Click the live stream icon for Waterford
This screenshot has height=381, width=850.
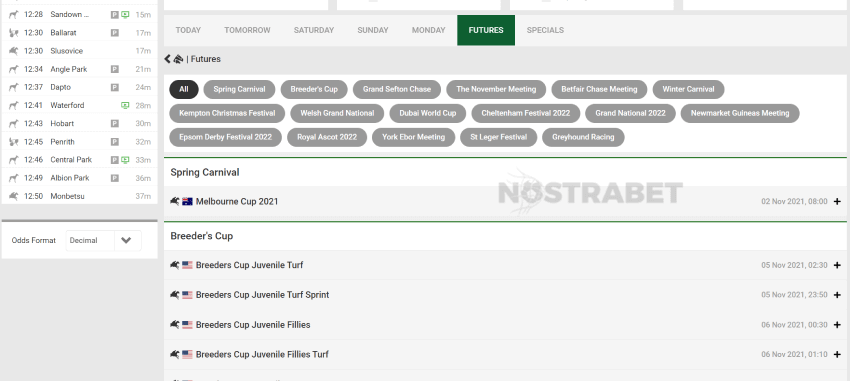pos(125,105)
